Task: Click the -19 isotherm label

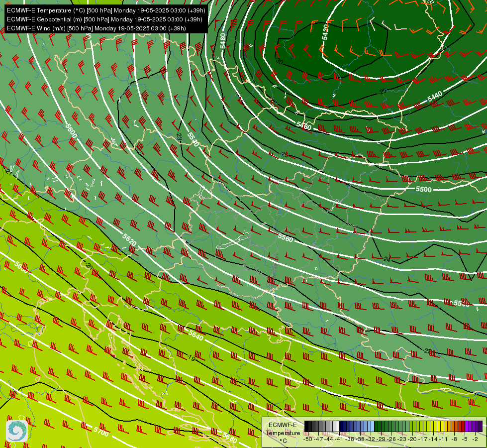Action: coord(192,358)
